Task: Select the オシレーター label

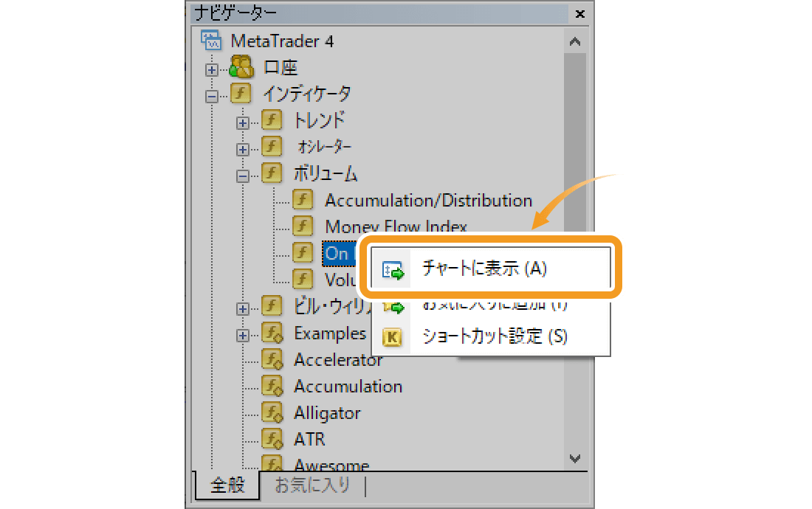Action: coord(325,147)
